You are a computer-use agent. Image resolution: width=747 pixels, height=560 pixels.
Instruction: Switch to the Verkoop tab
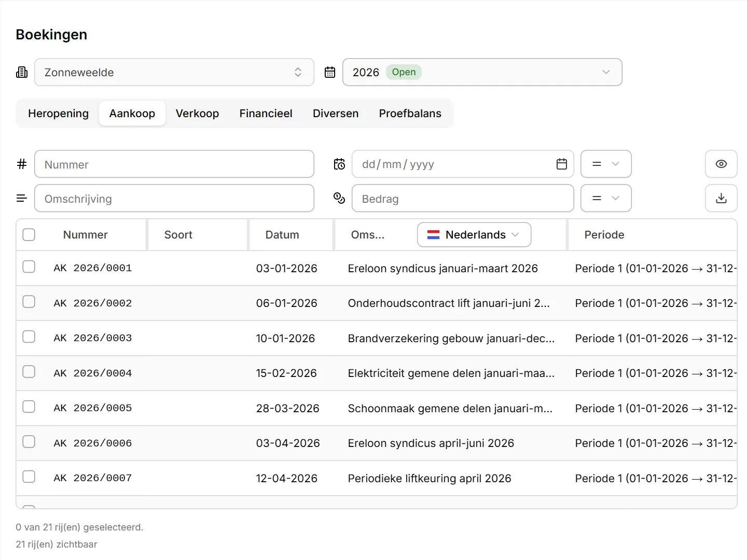[x=197, y=114]
